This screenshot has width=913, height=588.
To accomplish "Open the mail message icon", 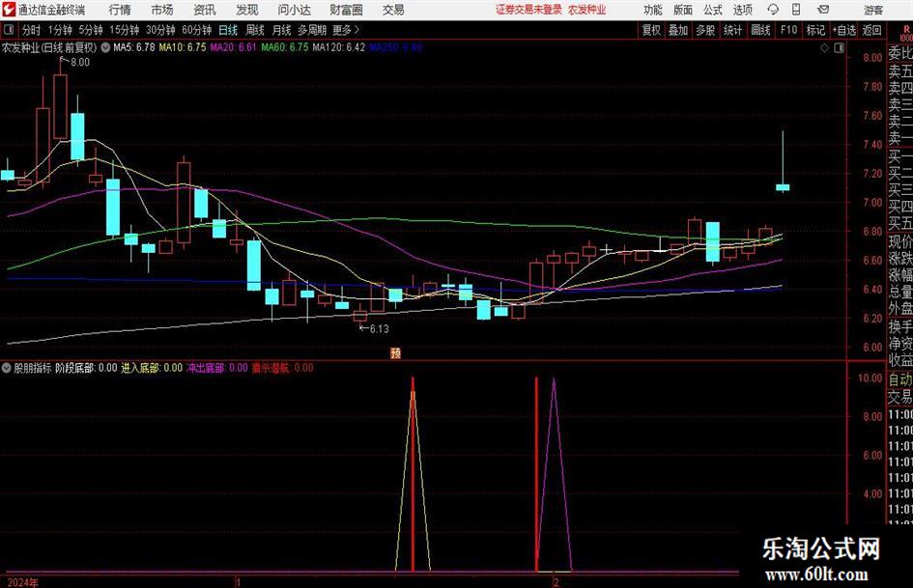I will click(x=823, y=10).
